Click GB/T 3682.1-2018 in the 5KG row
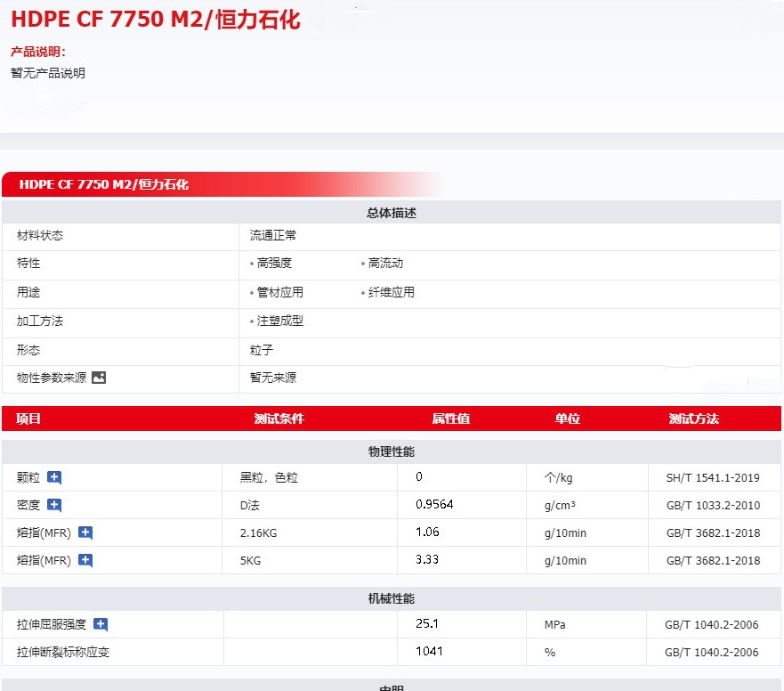784x691 pixels. point(714,560)
